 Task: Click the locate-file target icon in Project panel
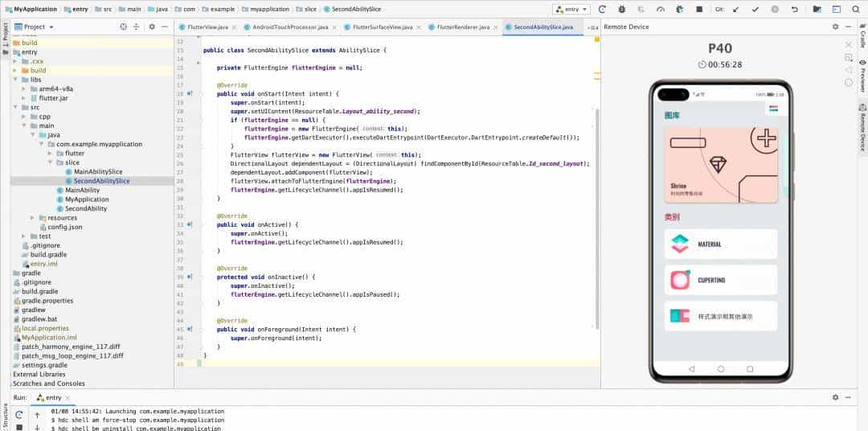pyautogui.click(x=124, y=27)
